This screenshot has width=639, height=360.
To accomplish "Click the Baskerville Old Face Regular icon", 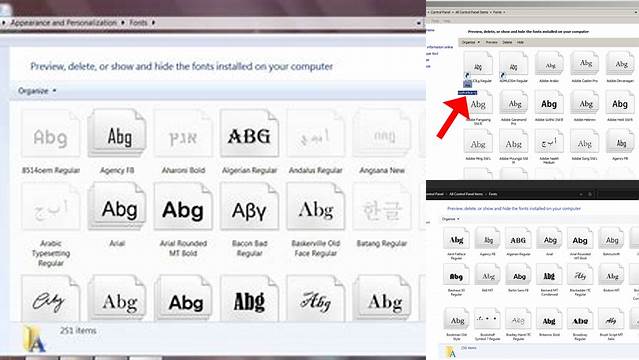I will pyautogui.click(x=315, y=207).
